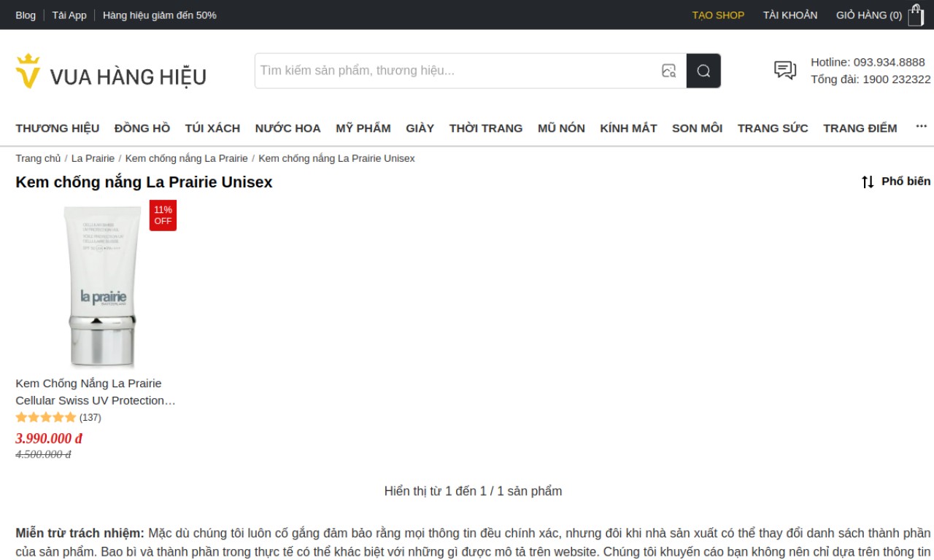Click the Kem chống nắng La Prairie Unisex heading
Viewport: 934px width, 560px height.
pyautogui.click(x=144, y=182)
